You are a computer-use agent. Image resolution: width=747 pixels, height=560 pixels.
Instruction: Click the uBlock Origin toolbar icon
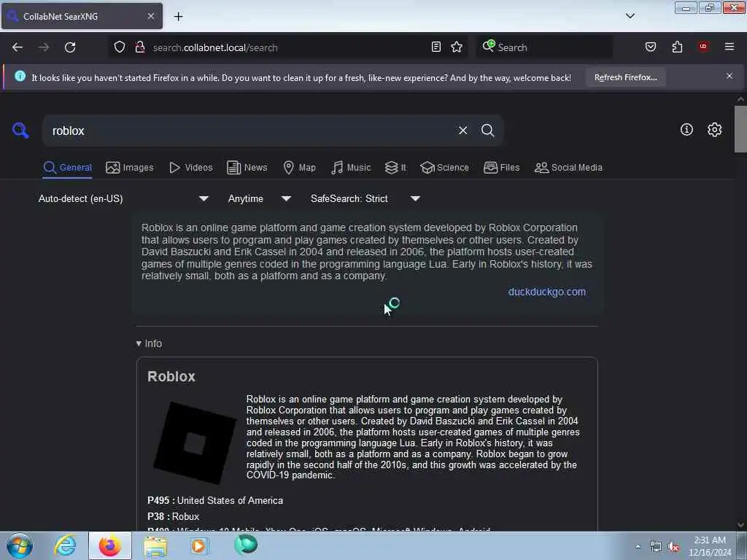tap(703, 46)
